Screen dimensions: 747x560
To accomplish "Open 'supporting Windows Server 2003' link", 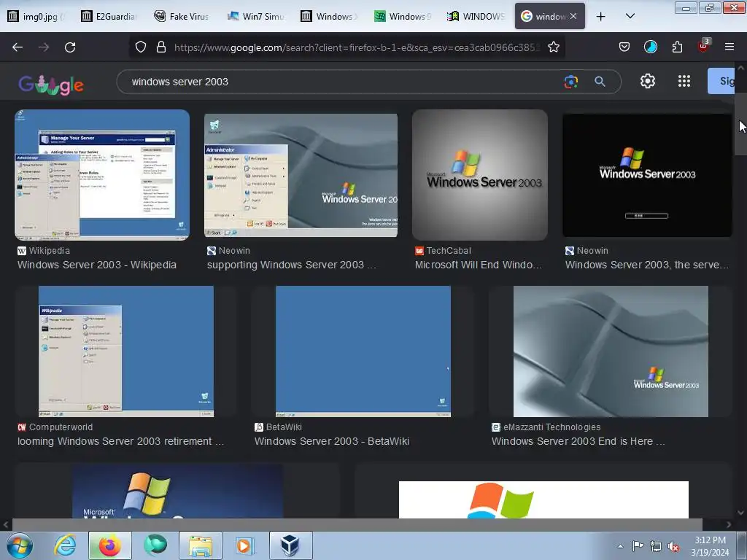I will point(291,265).
